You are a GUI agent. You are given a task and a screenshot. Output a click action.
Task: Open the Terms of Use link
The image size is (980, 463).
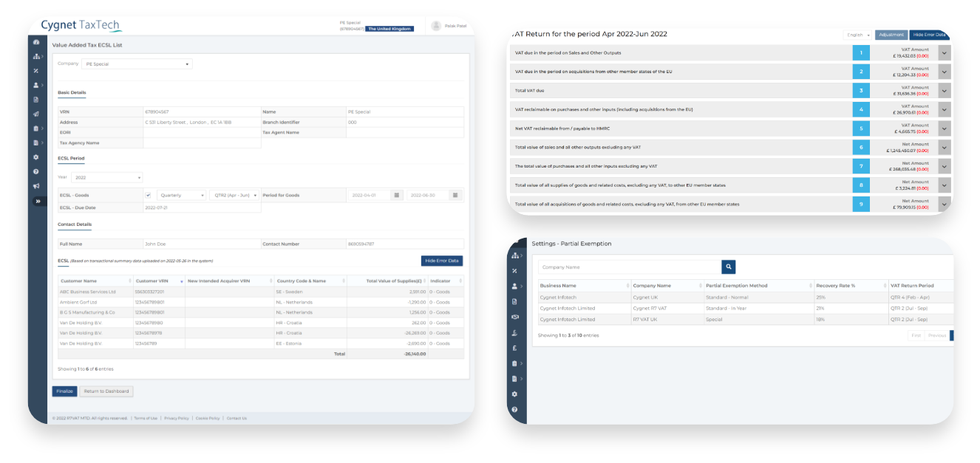click(x=146, y=418)
